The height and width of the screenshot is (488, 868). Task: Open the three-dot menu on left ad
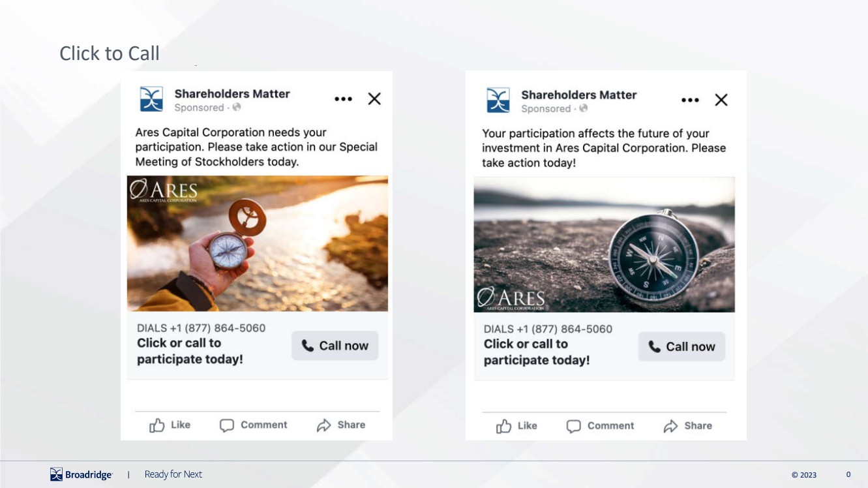click(343, 99)
